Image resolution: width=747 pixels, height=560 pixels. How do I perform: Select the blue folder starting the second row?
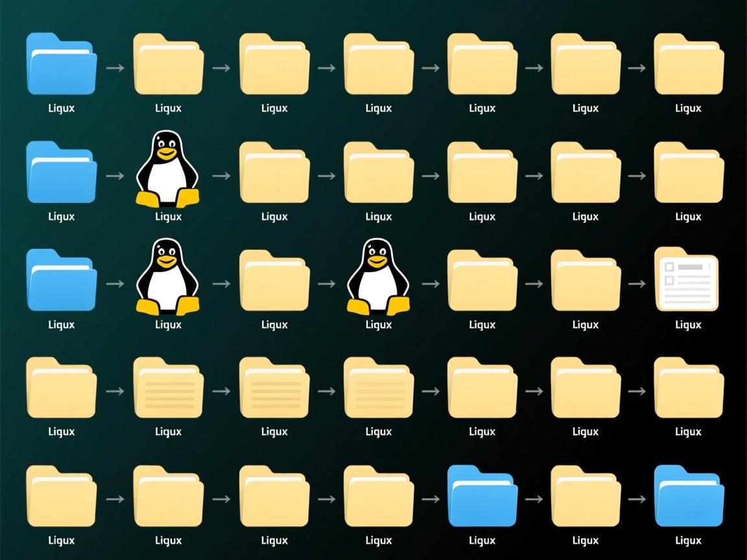[x=62, y=172]
